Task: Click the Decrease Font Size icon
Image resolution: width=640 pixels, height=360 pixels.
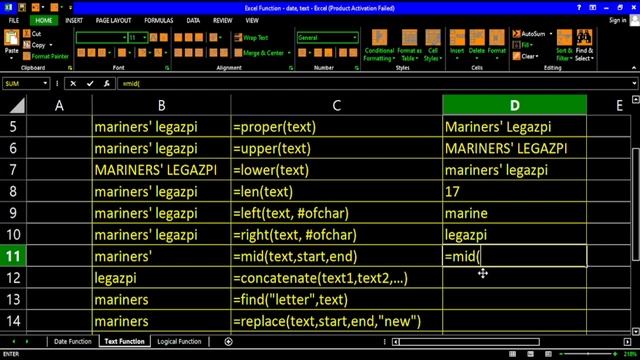Action: [x=164, y=38]
